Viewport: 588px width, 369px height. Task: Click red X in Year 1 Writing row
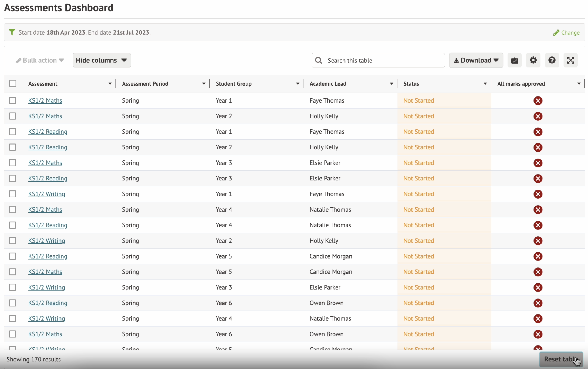[538, 194]
